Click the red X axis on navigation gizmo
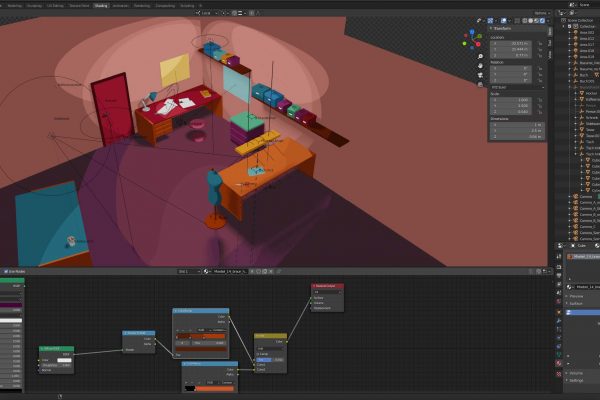The height and width of the screenshot is (400, 600). pyautogui.click(x=478, y=41)
